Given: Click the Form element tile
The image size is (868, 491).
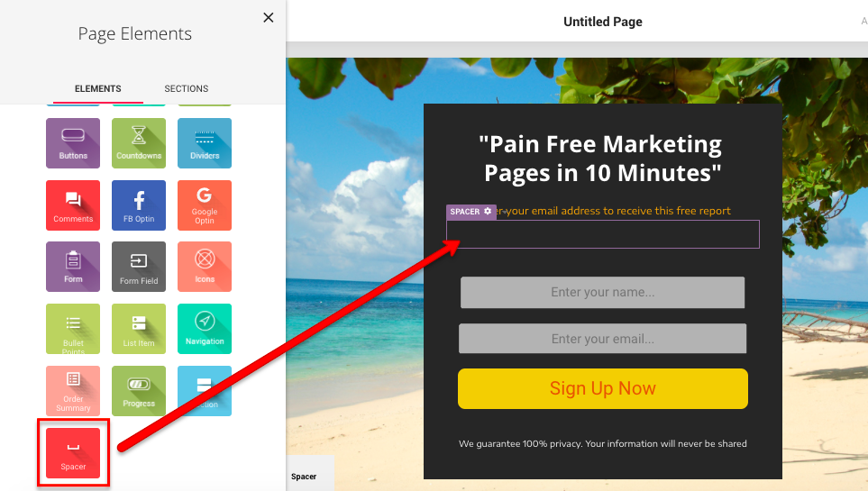Looking at the screenshot, I should click(x=73, y=267).
